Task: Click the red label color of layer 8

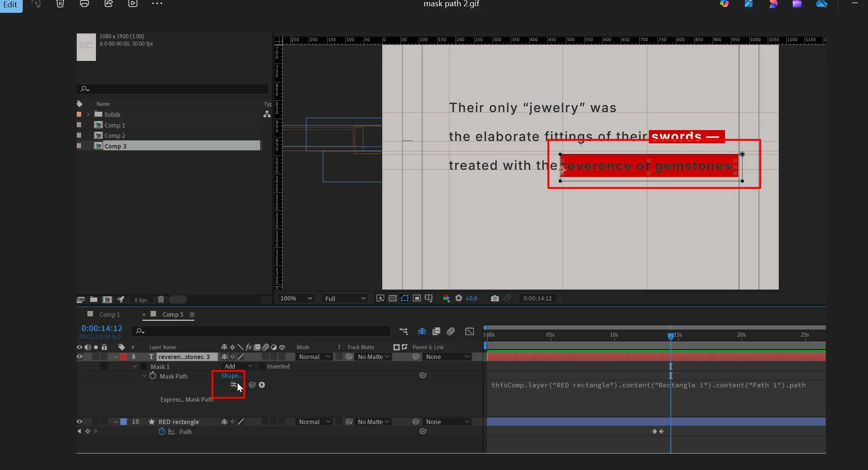Action: pos(124,356)
